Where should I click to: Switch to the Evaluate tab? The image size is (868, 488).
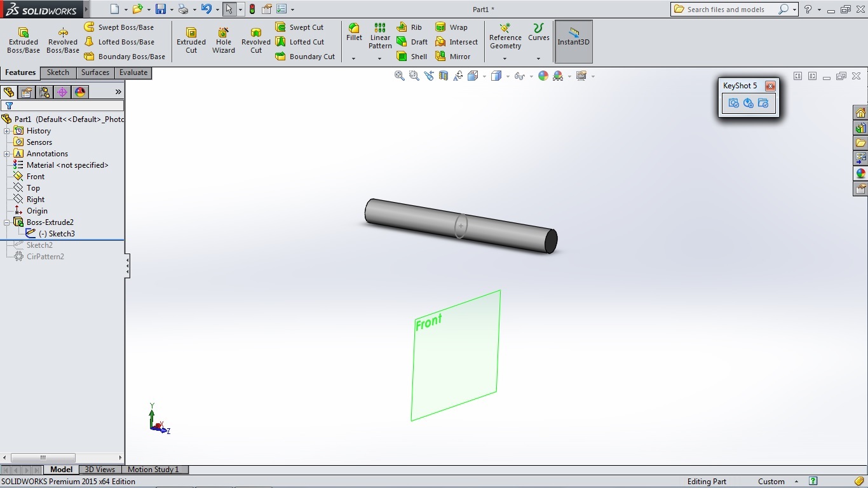(x=133, y=72)
